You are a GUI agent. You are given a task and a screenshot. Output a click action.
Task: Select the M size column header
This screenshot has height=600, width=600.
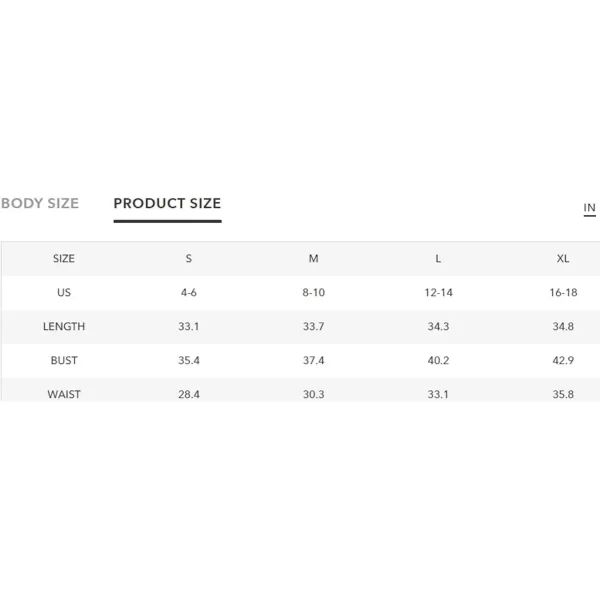coord(313,259)
